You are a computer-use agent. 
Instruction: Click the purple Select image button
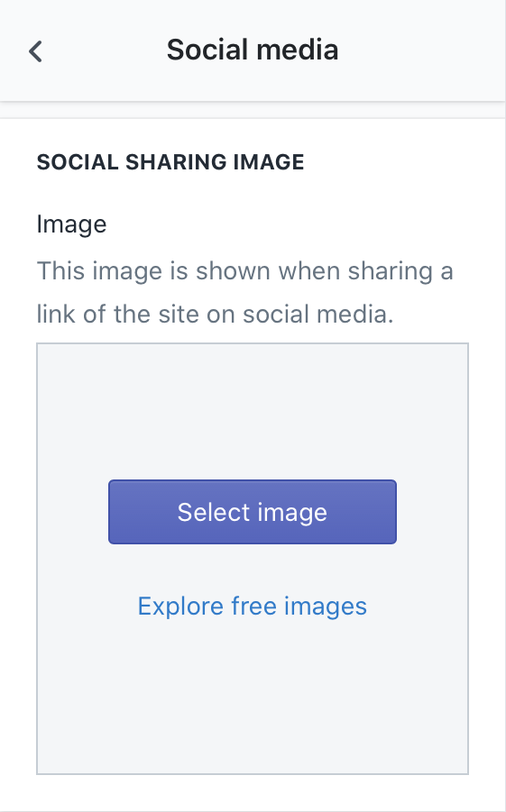click(253, 512)
